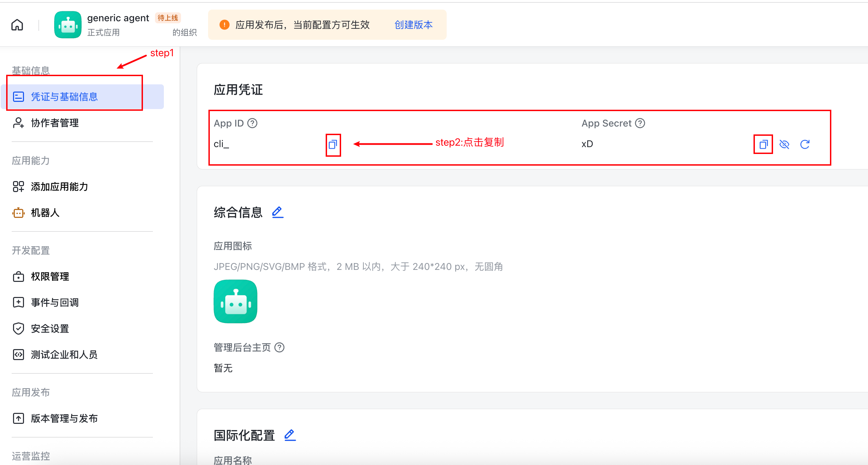Open 版本管理与发布 page
The height and width of the screenshot is (465, 868).
64,418
